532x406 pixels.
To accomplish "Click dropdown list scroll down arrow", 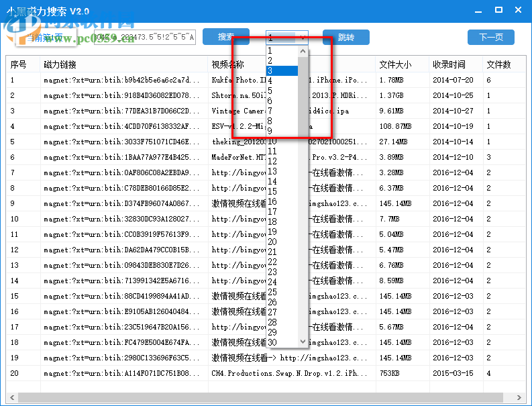I will click(303, 342).
